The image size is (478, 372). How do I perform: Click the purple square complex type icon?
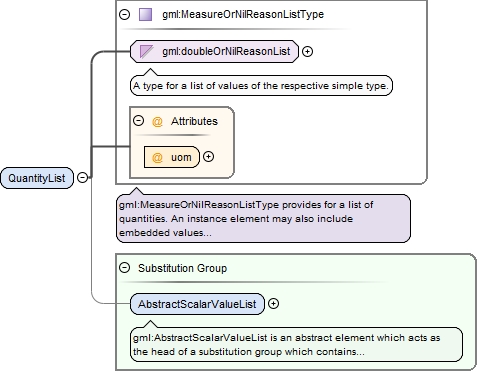(145, 15)
